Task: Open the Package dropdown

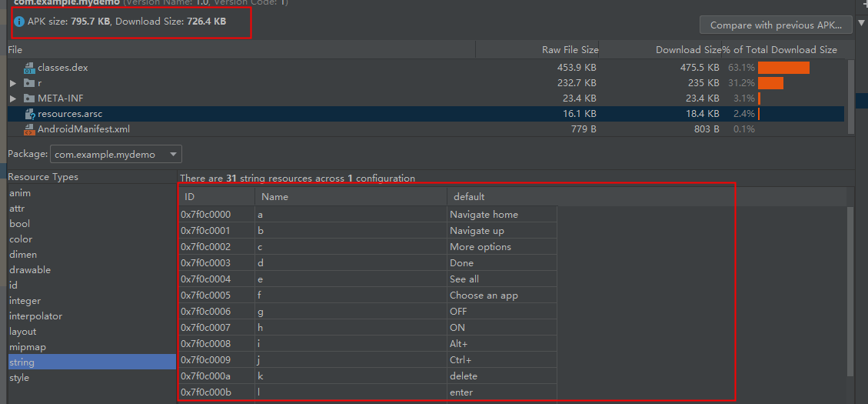Action: (x=115, y=155)
